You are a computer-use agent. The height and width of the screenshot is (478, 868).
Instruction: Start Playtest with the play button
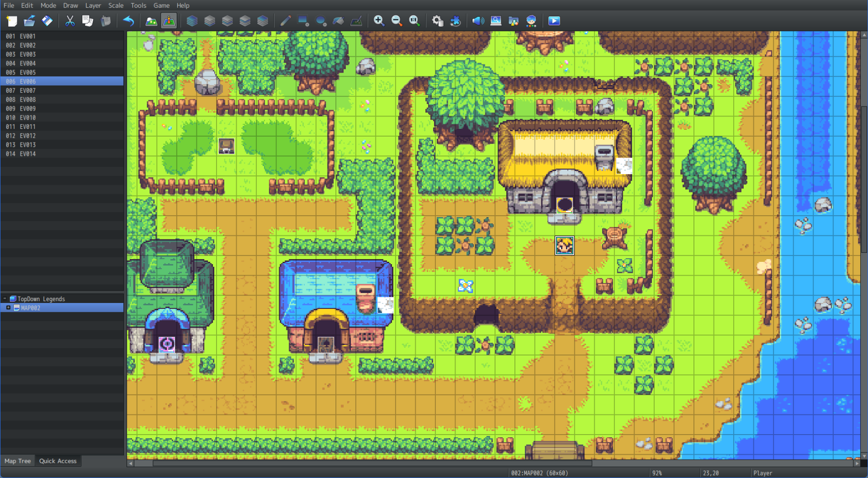click(554, 21)
